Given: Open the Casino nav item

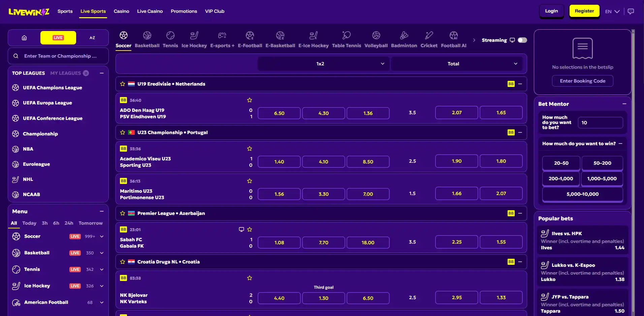Looking at the screenshot, I should click(x=121, y=11).
